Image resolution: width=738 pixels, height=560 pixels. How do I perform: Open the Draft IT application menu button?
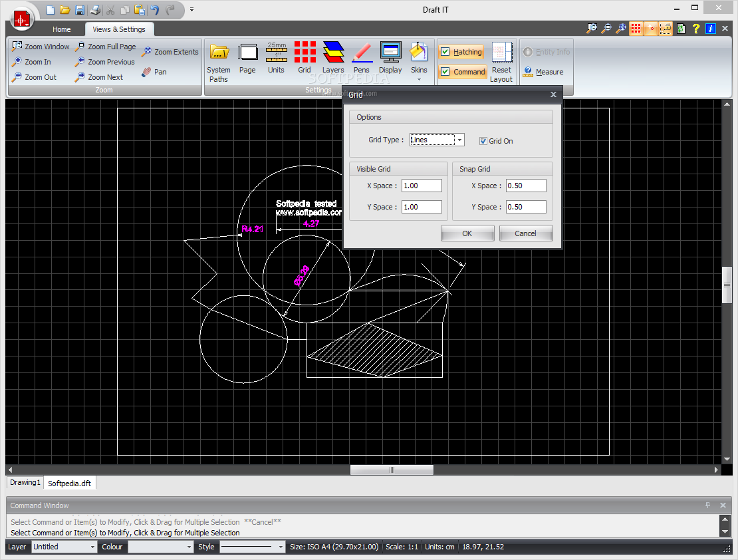point(21,19)
